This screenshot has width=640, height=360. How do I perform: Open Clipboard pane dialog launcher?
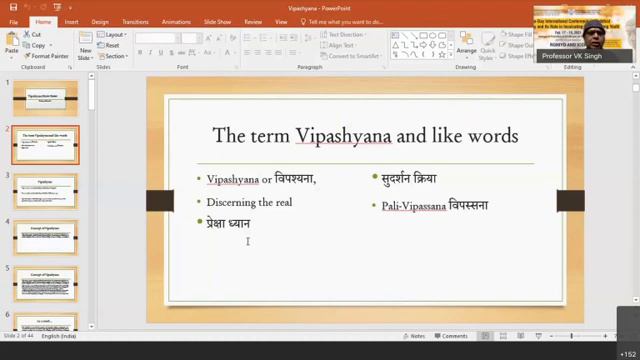point(70,67)
